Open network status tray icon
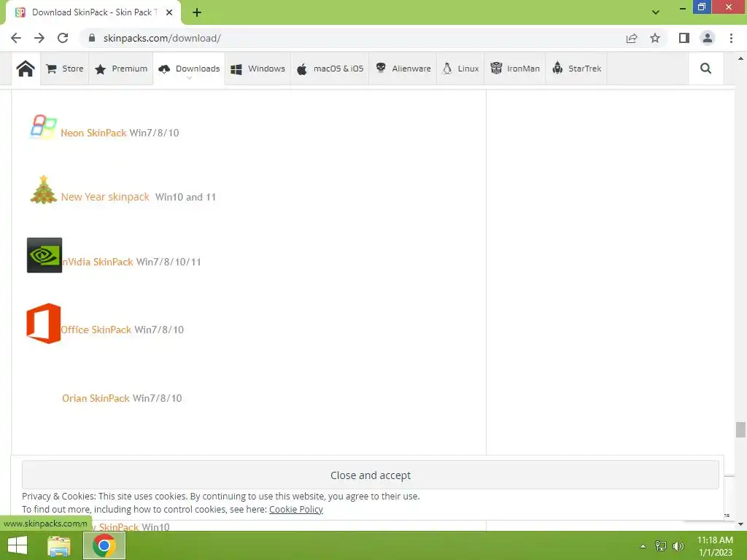 [661, 546]
